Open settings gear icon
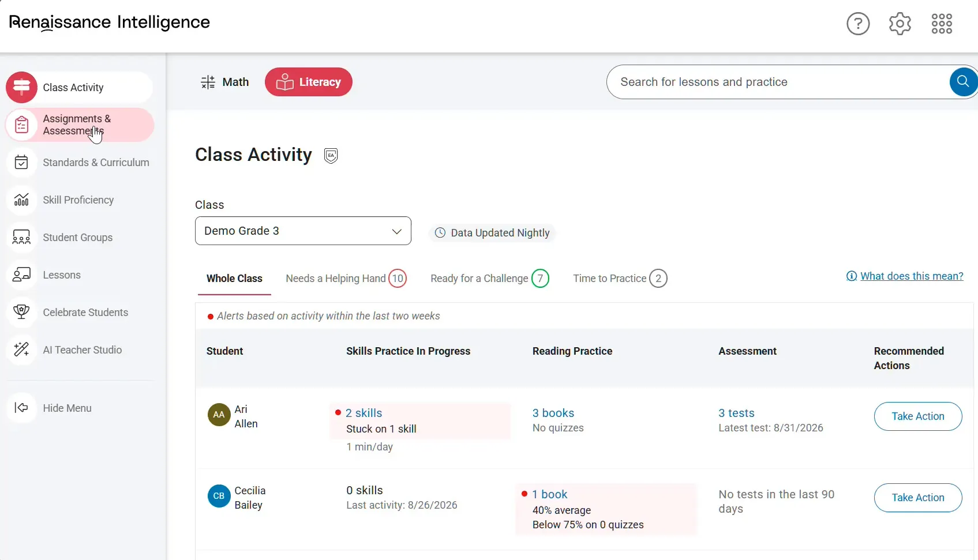Viewport: 978px width, 560px height. pyautogui.click(x=900, y=24)
